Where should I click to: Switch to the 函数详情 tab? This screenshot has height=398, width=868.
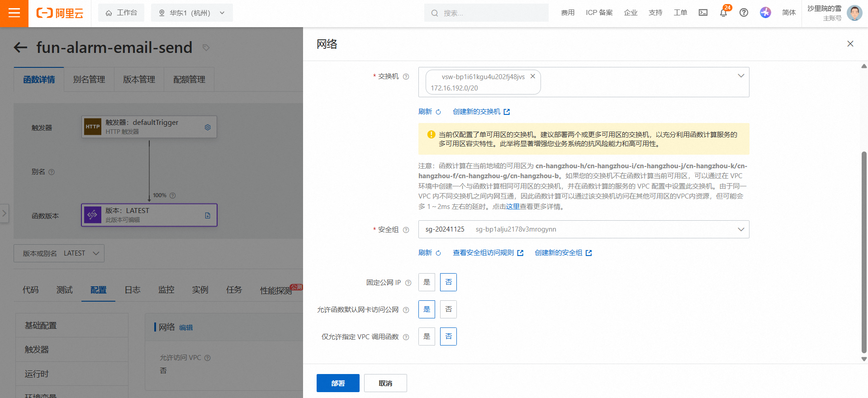pyautogui.click(x=39, y=80)
